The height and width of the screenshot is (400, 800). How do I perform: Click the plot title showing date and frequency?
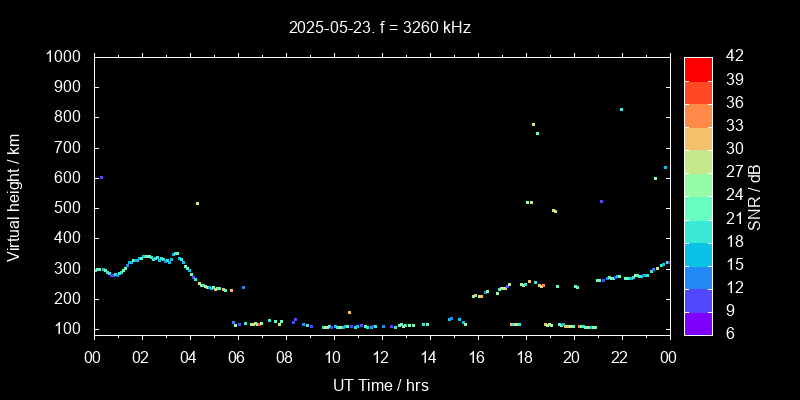click(380, 28)
